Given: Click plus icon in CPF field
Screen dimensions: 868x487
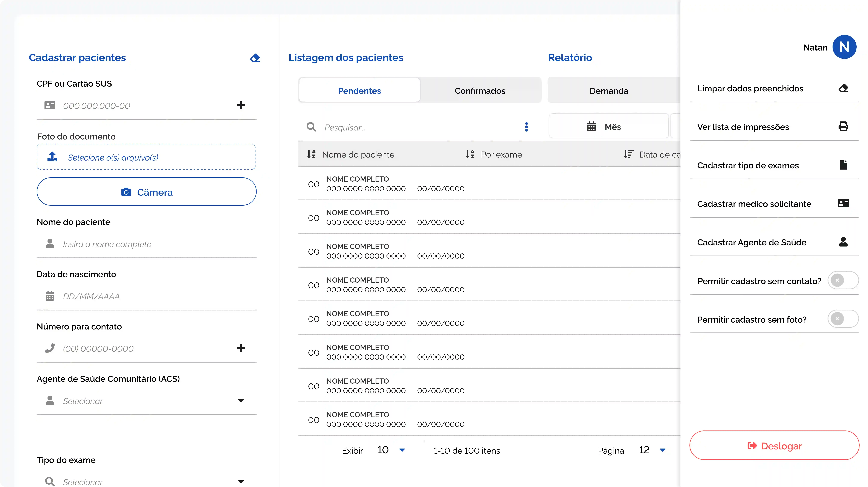Looking at the screenshot, I should [x=241, y=106].
